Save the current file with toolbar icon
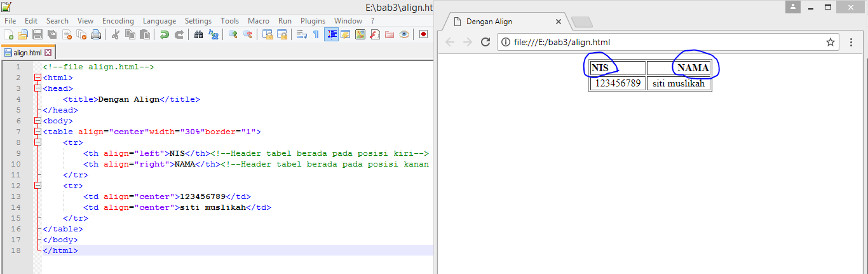Image resolution: width=868 pixels, height=274 pixels. 37,34
